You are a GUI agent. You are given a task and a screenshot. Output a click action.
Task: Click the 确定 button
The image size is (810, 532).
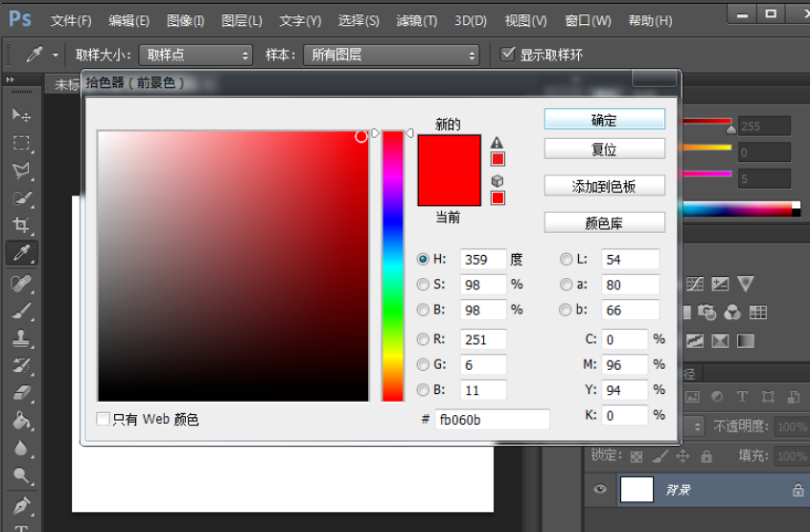(x=605, y=119)
